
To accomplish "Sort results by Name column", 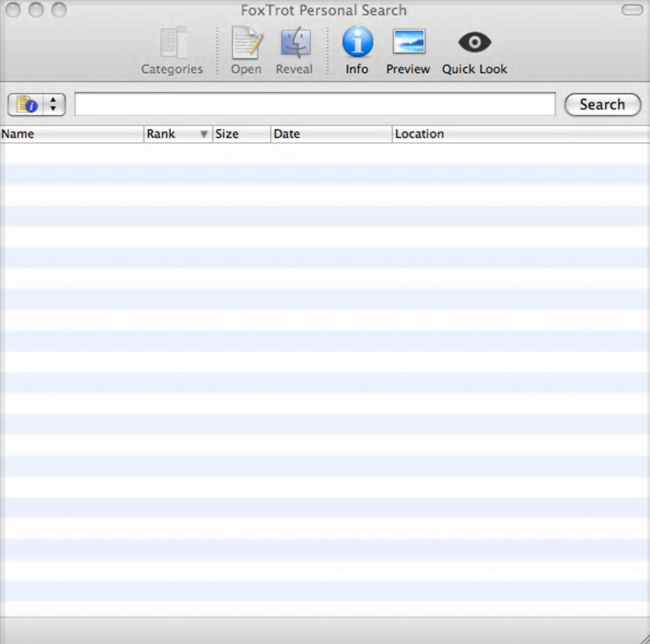I will point(72,134).
